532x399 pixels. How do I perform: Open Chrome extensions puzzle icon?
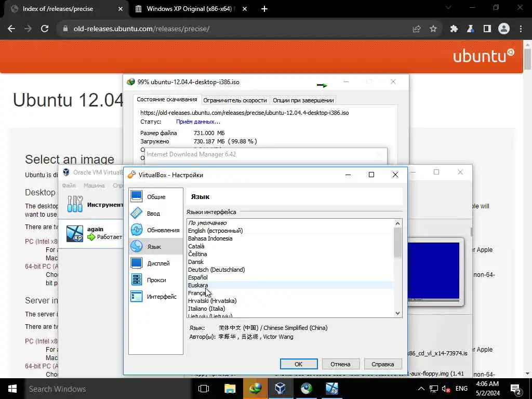coord(454,29)
